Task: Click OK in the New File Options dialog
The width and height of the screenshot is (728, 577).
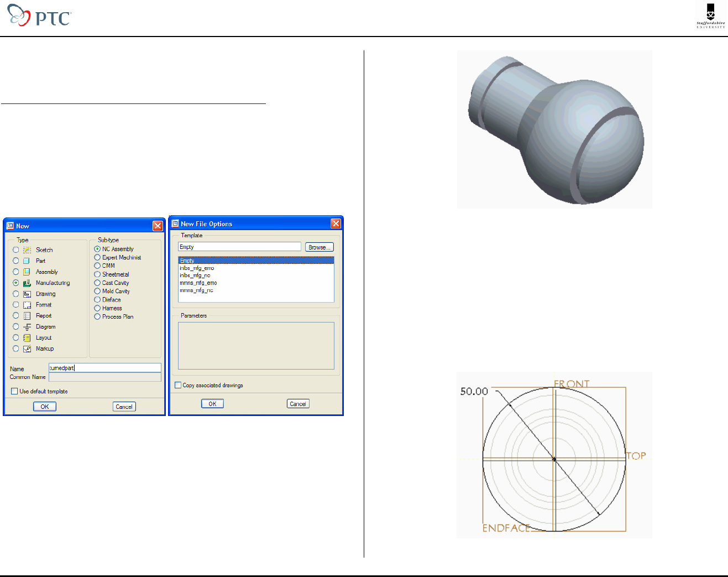Action: pos(212,404)
